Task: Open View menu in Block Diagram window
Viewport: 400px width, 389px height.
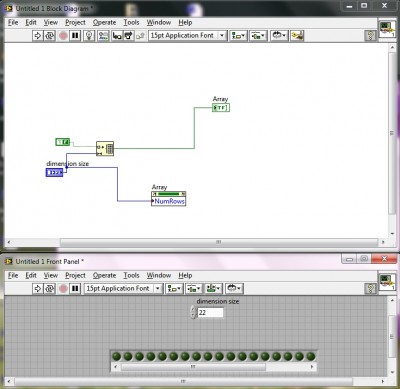Action: pyautogui.click(x=51, y=22)
